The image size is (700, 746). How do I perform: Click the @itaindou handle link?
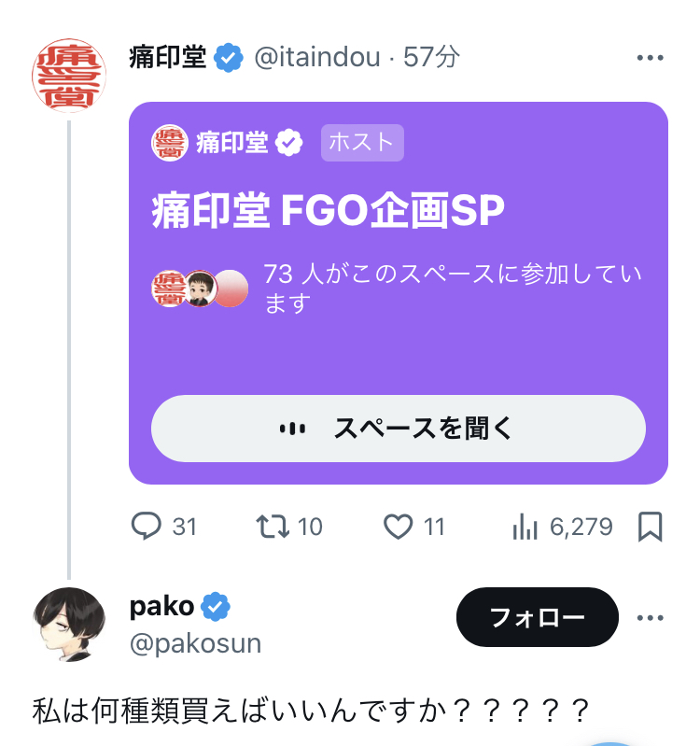(317, 58)
